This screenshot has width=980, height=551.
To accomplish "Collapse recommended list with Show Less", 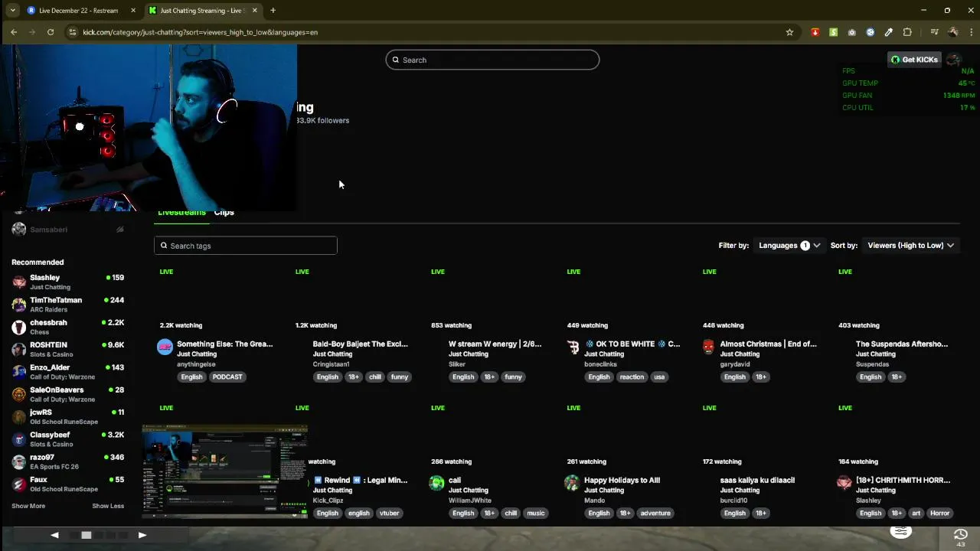I will coord(108,506).
